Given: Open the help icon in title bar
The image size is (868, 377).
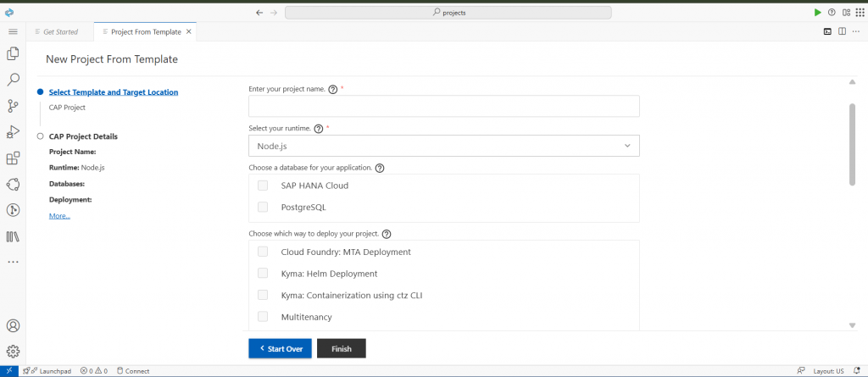Looking at the screenshot, I should (832, 13).
